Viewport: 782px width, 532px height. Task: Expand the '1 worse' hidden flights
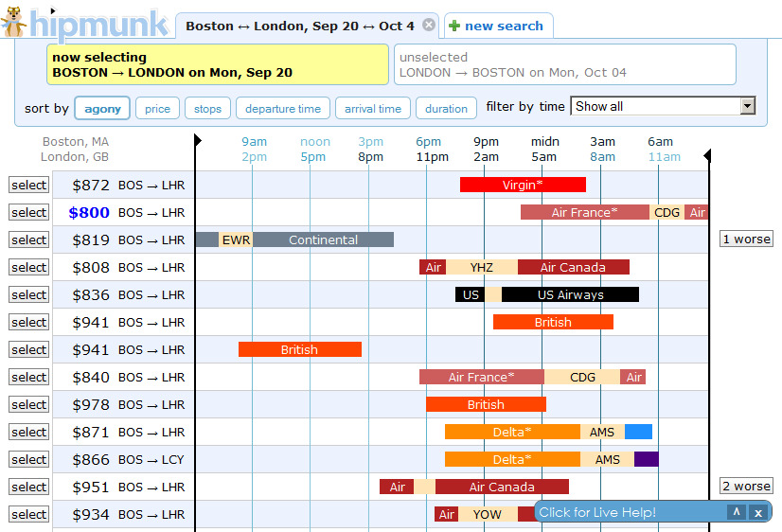pos(746,239)
